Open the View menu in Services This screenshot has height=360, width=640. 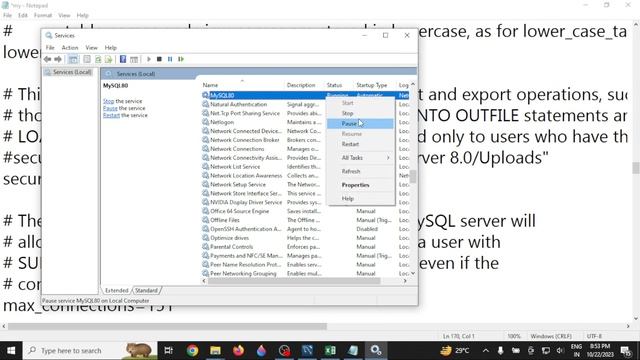click(91, 48)
